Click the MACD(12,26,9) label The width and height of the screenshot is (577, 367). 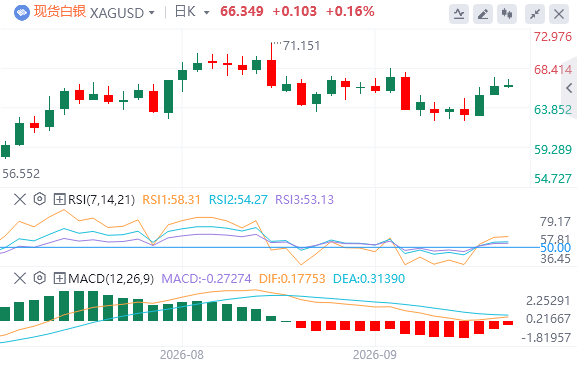pos(111,278)
